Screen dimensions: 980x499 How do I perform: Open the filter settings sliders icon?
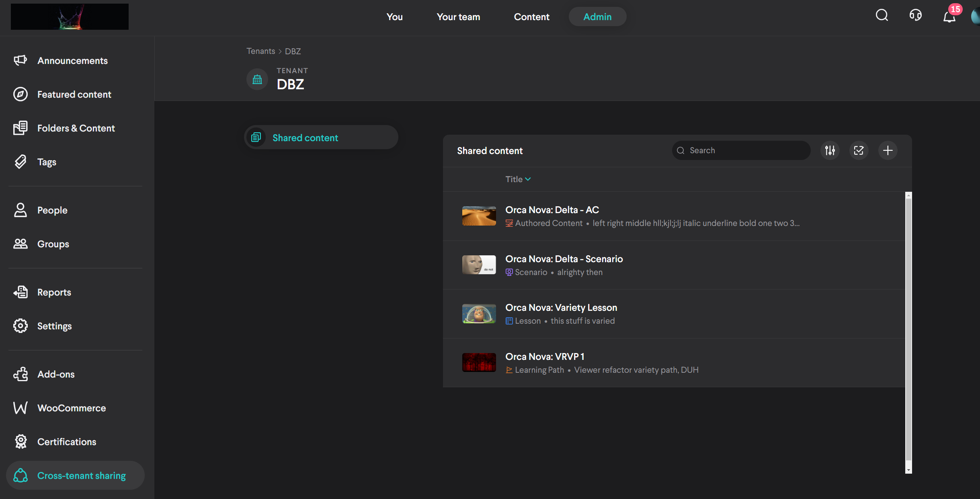[830, 150]
